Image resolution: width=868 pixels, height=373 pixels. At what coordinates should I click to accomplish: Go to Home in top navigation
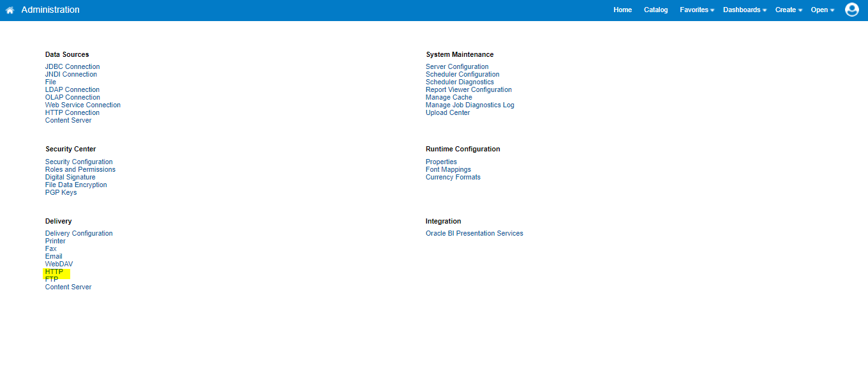pos(622,10)
